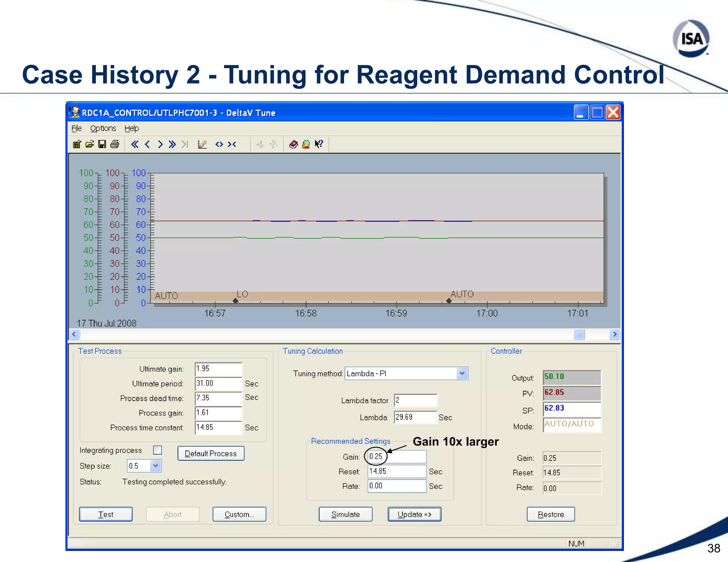Click the Simulate button
The height and width of the screenshot is (562, 728).
point(346,514)
